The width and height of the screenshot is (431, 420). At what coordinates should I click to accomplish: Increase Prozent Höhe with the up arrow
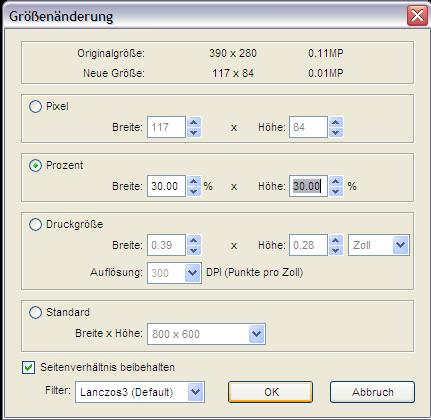336,181
